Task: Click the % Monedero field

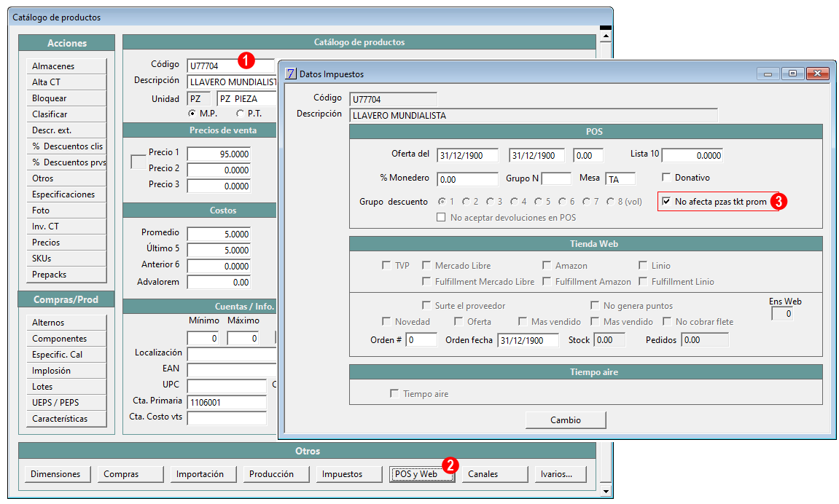Action: tap(468, 180)
